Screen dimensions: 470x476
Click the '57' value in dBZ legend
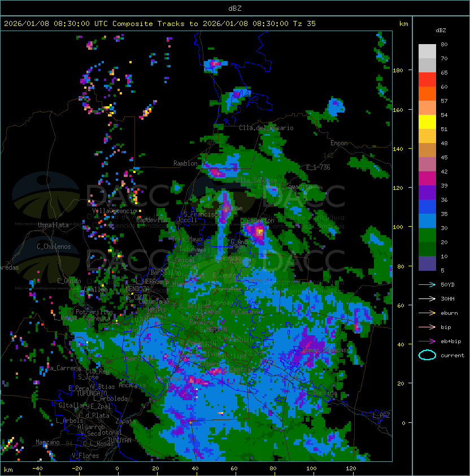tap(444, 101)
